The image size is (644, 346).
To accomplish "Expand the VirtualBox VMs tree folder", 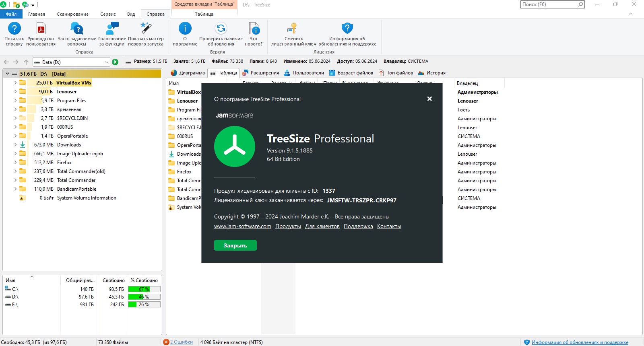I will click(x=15, y=82).
